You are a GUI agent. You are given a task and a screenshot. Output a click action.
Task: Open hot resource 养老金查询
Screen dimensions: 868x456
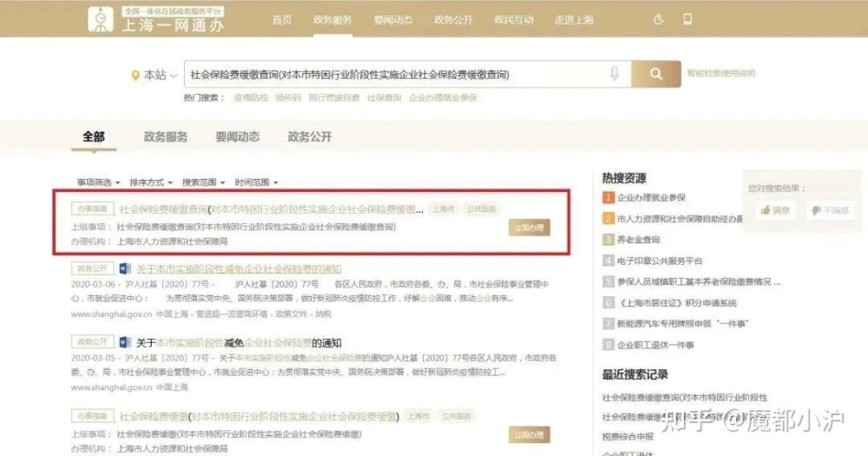click(638, 240)
